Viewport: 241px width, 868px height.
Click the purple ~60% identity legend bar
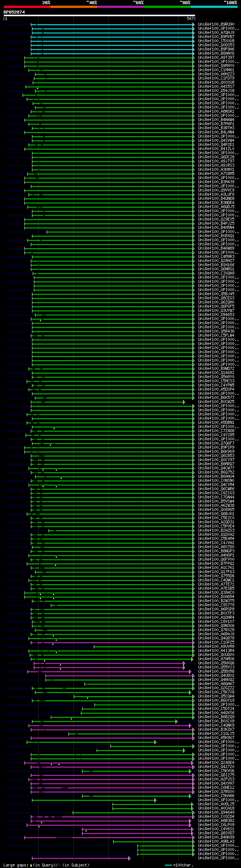[x=120, y=7]
